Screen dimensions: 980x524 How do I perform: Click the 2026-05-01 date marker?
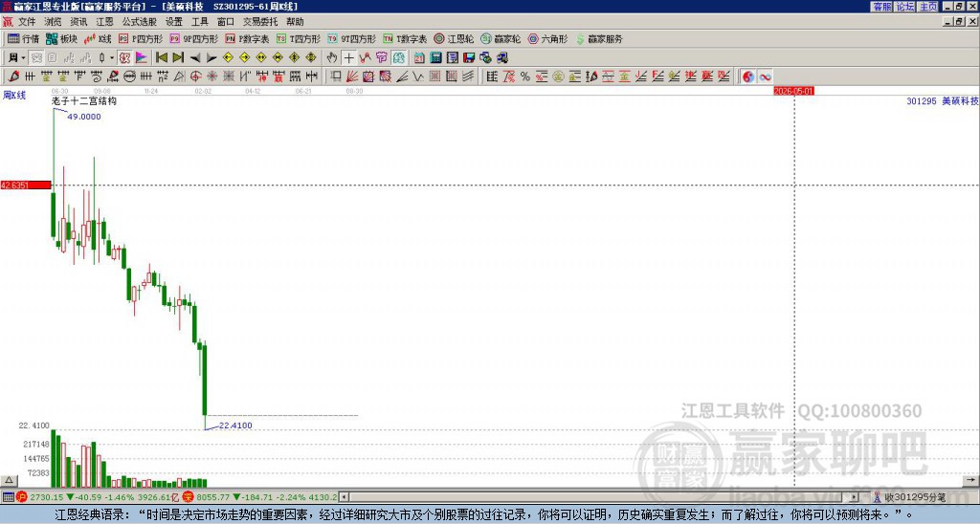[x=793, y=91]
